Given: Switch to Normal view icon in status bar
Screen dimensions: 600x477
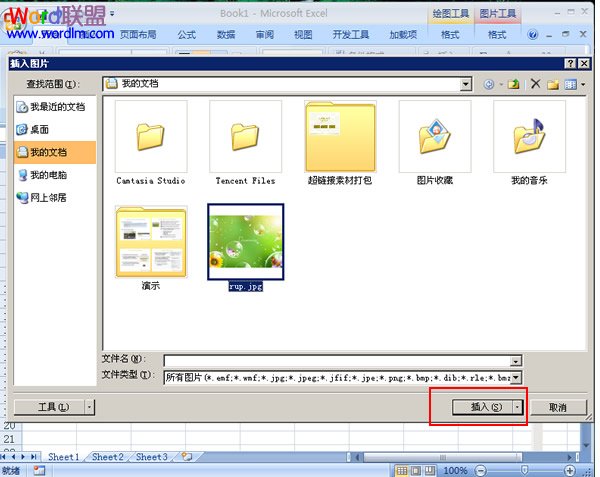Looking at the screenshot, I should coord(401,470).
